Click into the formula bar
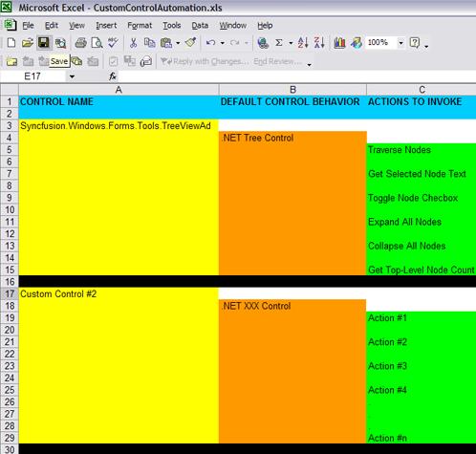Viewport: 476px width, 454px height. point(296,76)
